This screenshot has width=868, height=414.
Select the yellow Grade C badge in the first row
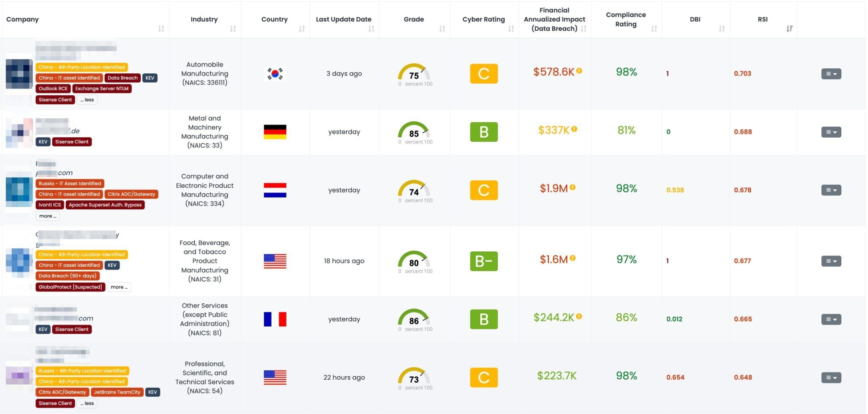(484, 73)
